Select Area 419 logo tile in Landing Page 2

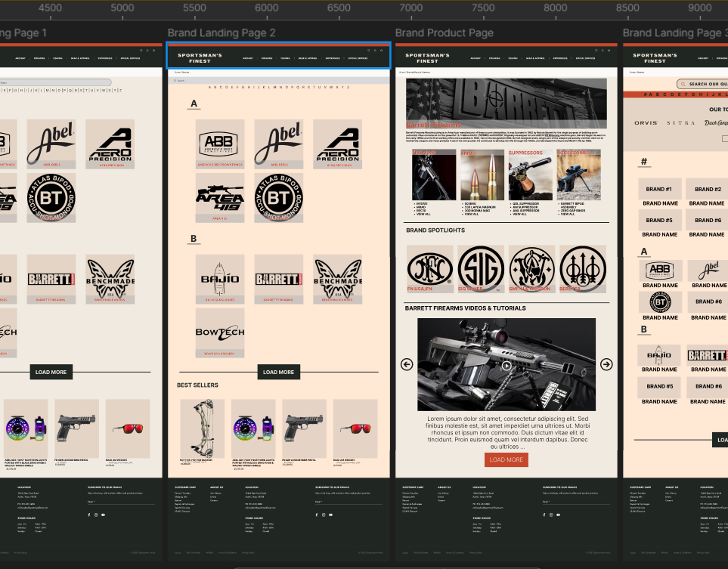click(220, 198)
